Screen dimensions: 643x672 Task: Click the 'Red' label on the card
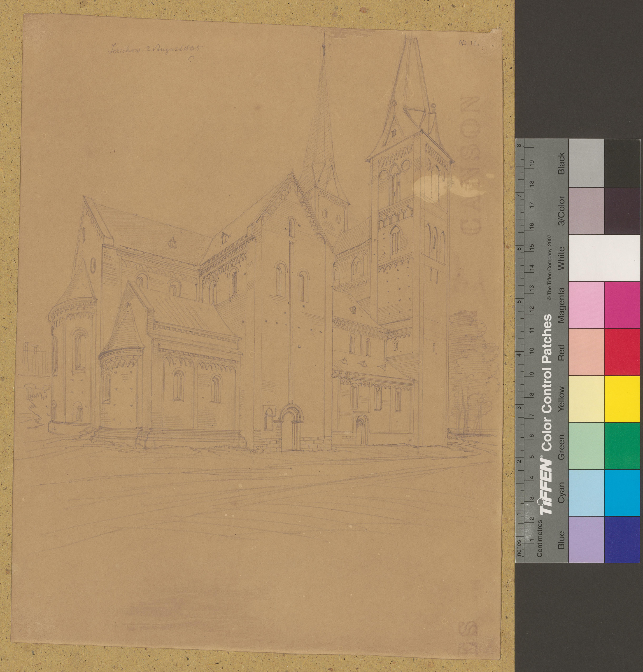(561, 353)
